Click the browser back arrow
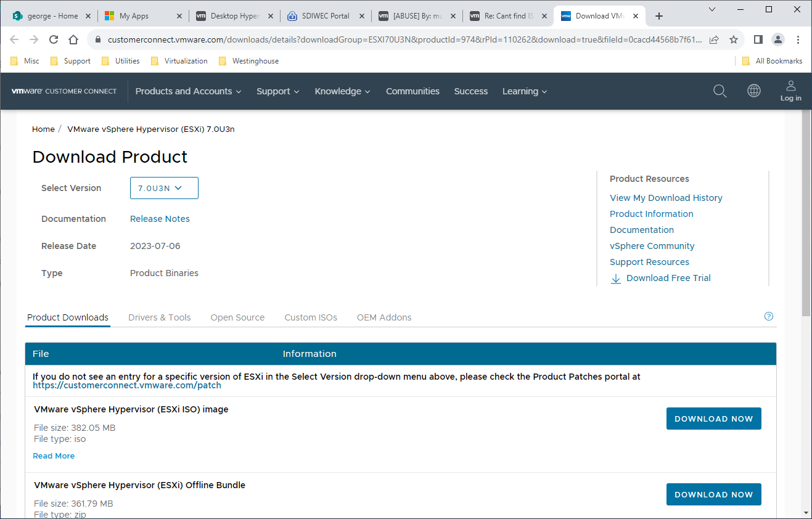The image size is (812, 519). click(14, 39)
